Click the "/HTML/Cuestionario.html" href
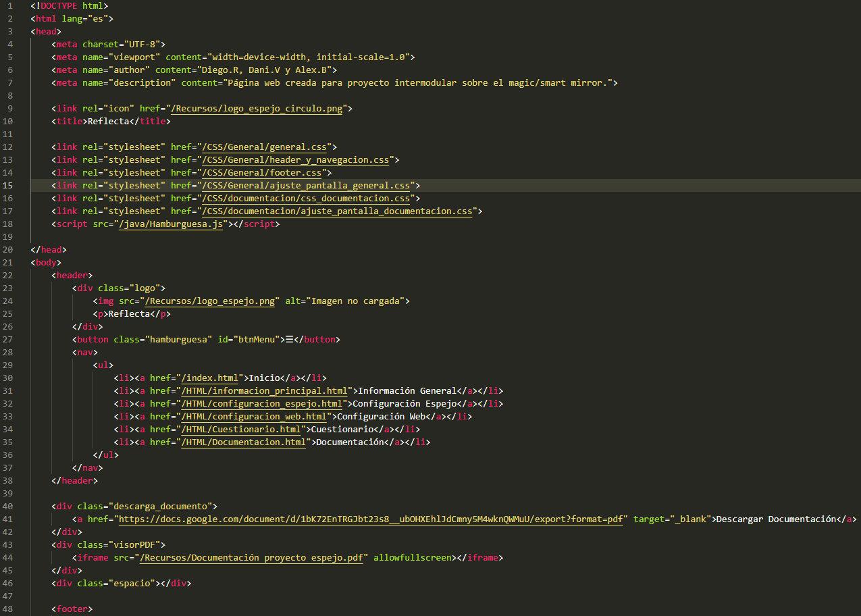The height and width of the screenshot is (616, 861). point(240,429)
